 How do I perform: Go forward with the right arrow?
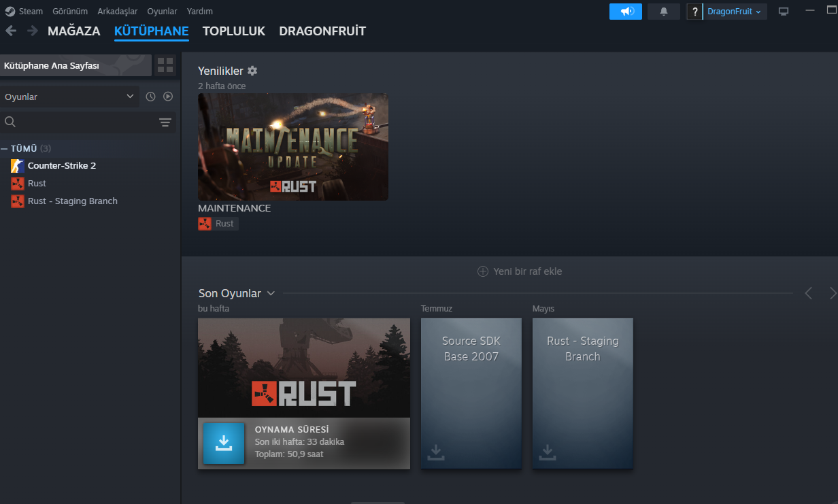point(33,31)
